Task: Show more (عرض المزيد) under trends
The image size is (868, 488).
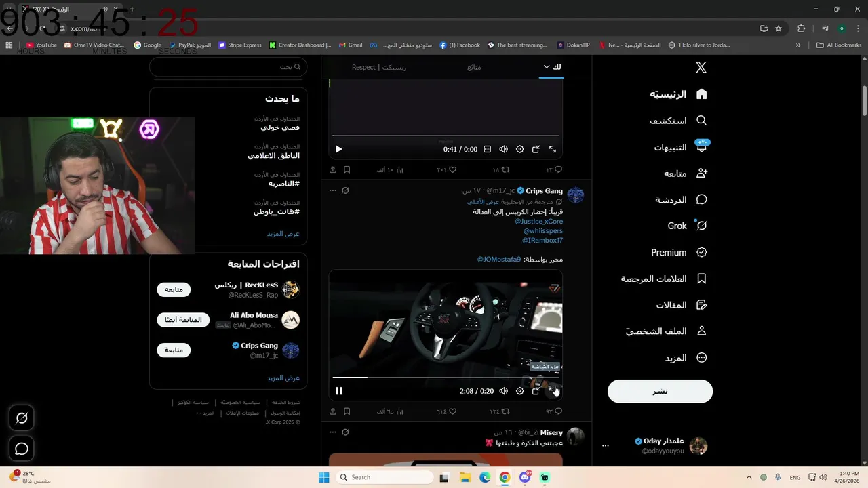Action: 283,233
